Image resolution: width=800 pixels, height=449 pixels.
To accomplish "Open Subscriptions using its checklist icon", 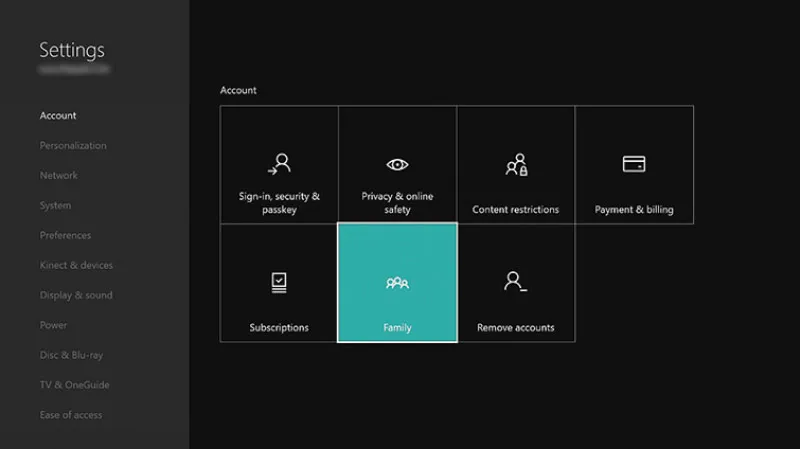I will (x=279, y=282).
